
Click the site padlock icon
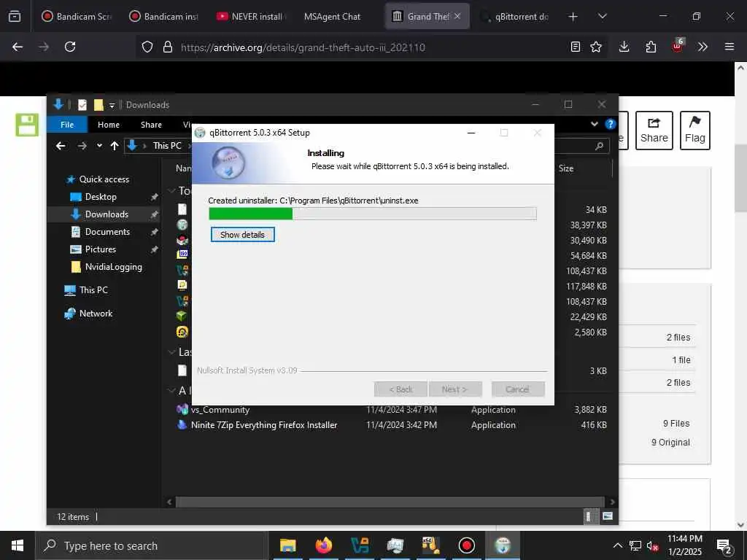click(x=168, y=47)
